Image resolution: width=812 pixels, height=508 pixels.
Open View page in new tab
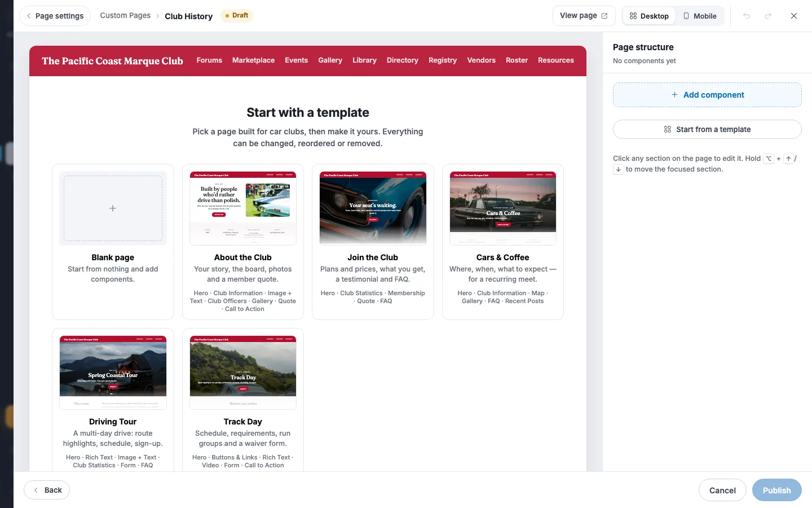click(584, 16)
